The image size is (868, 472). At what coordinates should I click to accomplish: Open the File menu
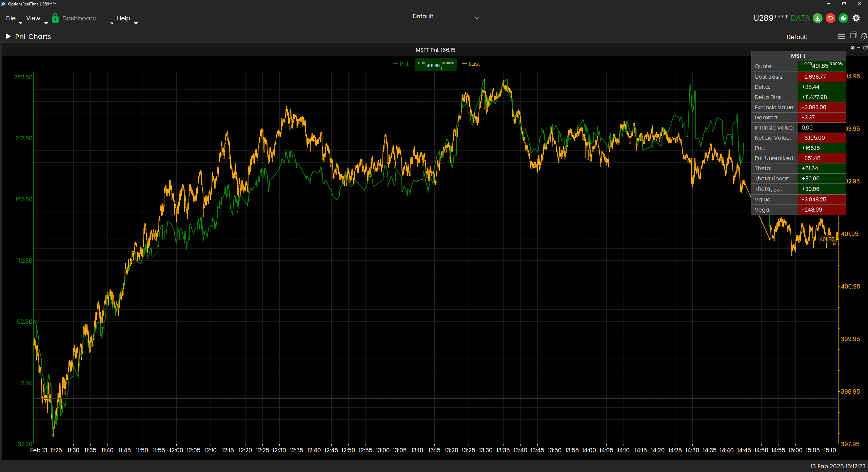[11, 18]
